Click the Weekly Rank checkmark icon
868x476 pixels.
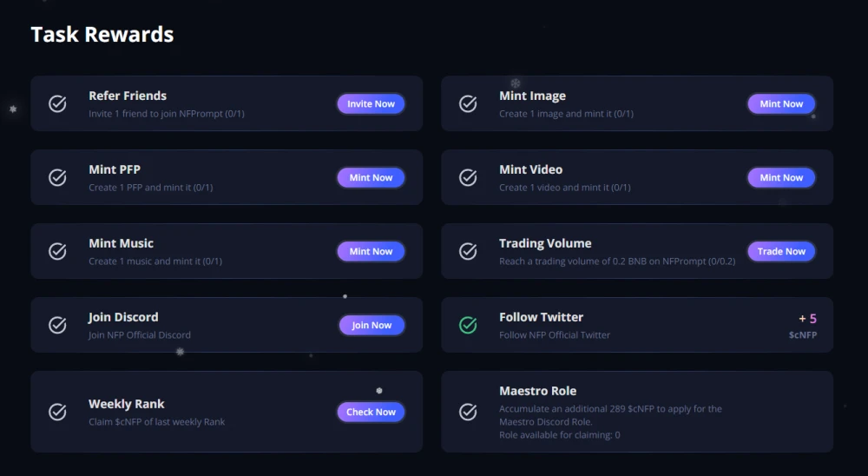(57, 412)
